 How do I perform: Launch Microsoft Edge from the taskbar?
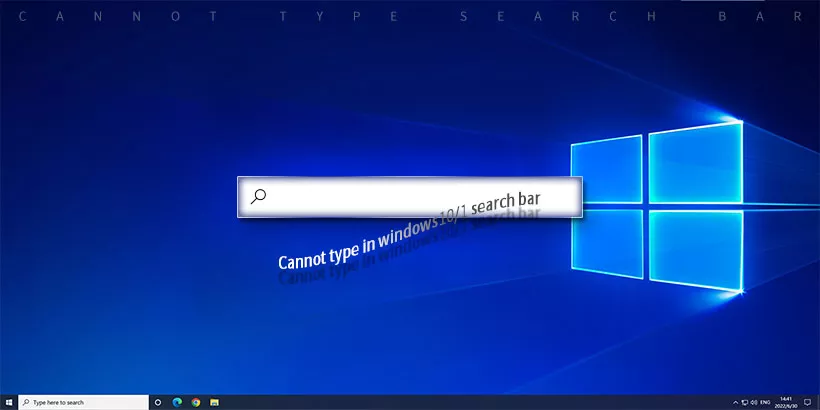point(177,402)
